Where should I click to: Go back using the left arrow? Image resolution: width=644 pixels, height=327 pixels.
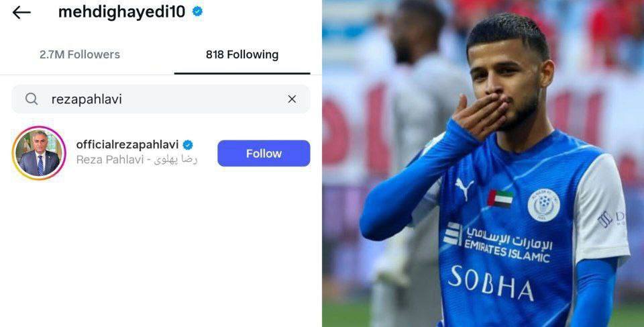[21, 13]
